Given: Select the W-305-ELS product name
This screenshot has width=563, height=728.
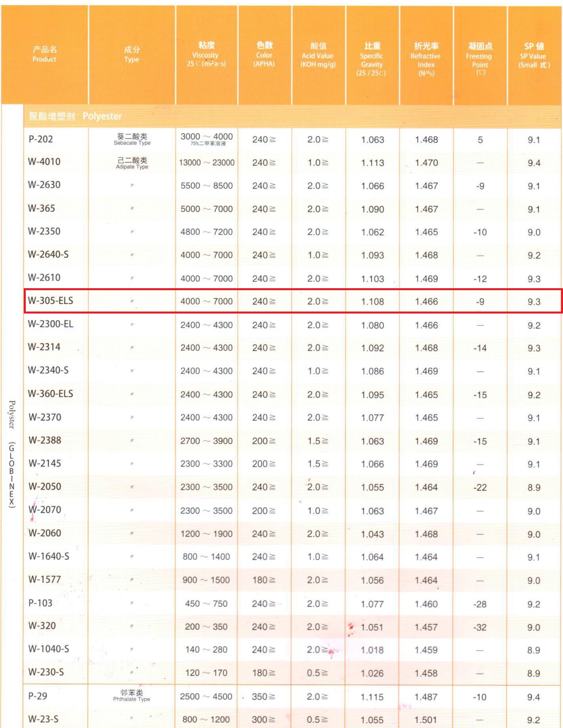Looking at the screenshot, I should point(51,301).
